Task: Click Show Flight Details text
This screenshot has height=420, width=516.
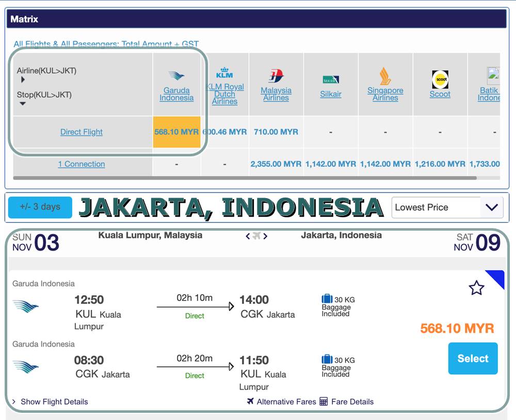Action: click(54, 401)
